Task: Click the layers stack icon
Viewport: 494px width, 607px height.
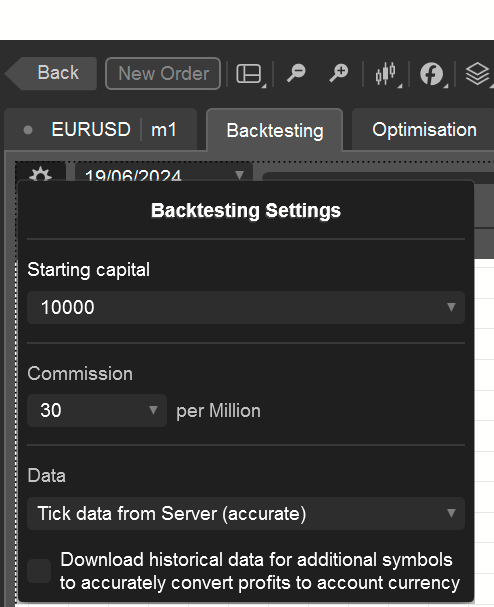Action: (x=477, y=74)
